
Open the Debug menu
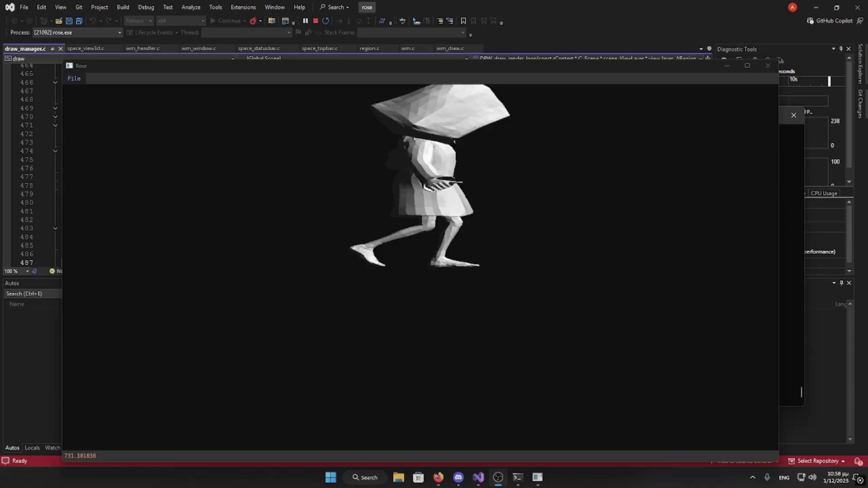point(146,7)
